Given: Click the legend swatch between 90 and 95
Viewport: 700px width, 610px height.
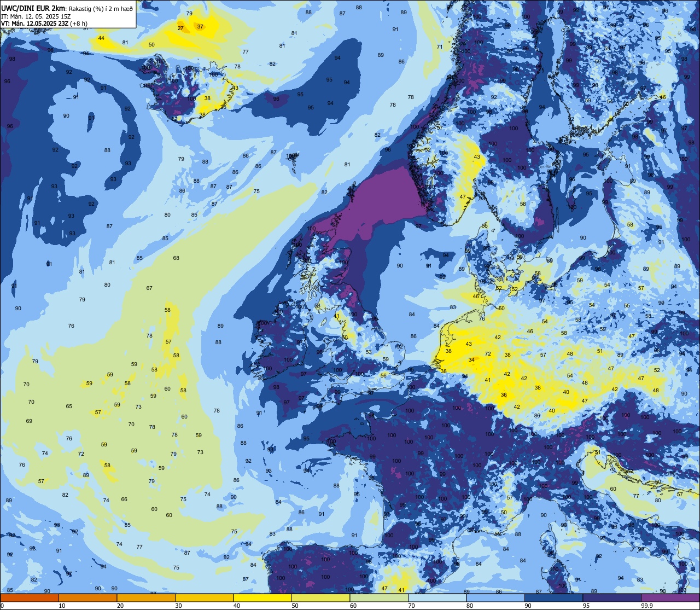Looking at the screenshot, I should (x=553, y=597).
